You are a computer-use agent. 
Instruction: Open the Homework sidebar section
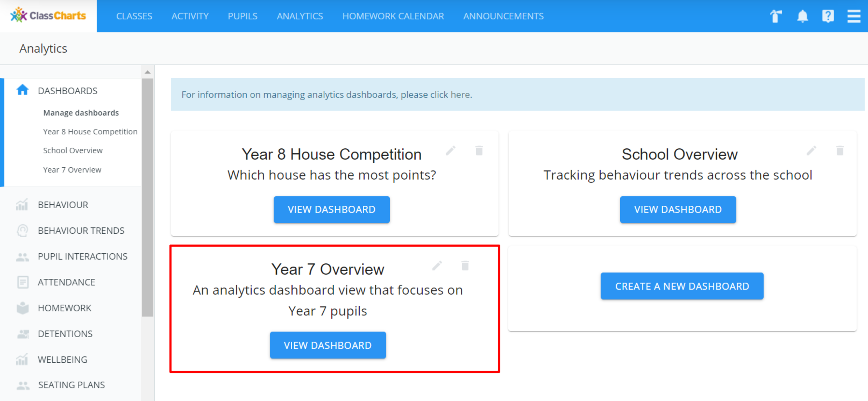65,308
